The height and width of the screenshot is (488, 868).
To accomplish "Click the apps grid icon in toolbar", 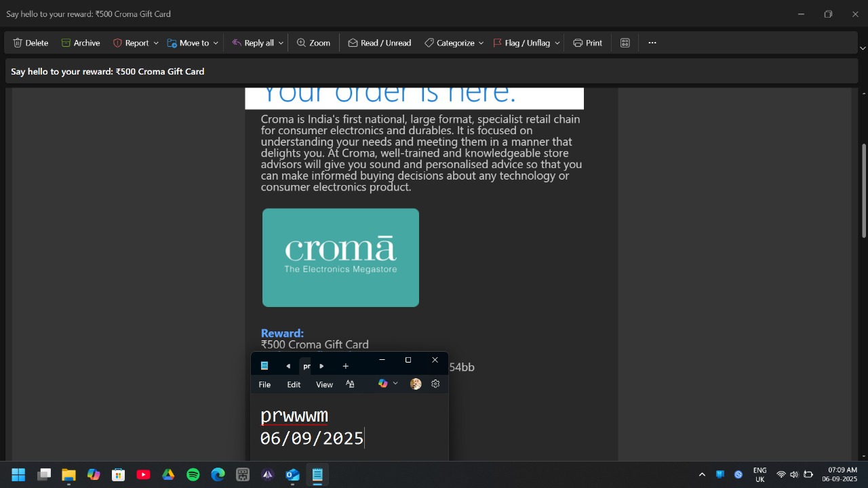I will pyautogui.click(x=625, y=43).
